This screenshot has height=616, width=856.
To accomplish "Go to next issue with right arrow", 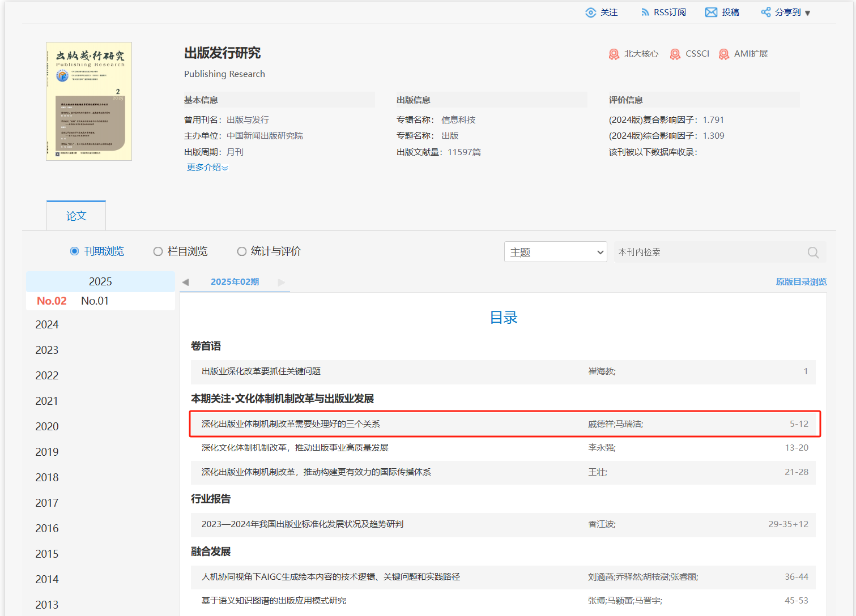I will [x=282, y=282].
